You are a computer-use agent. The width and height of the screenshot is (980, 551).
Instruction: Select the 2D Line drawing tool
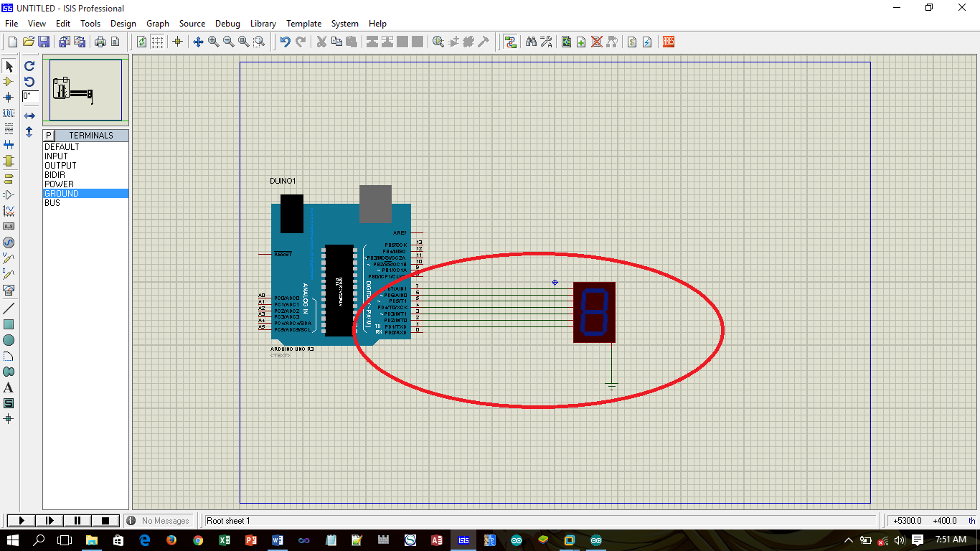[9, 308]
